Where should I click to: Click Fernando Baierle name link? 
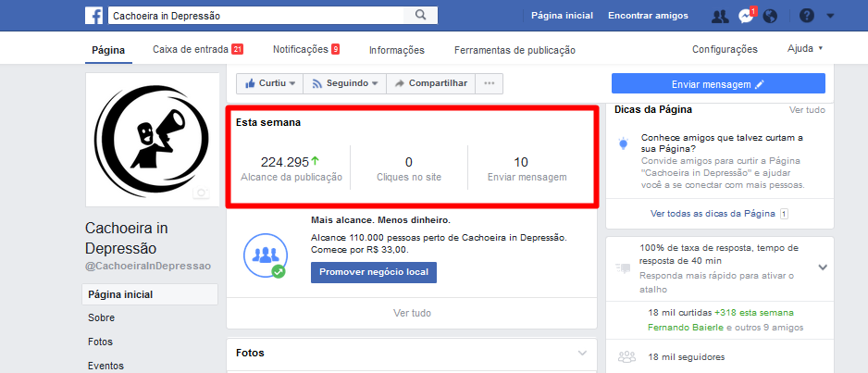[686, 328]
